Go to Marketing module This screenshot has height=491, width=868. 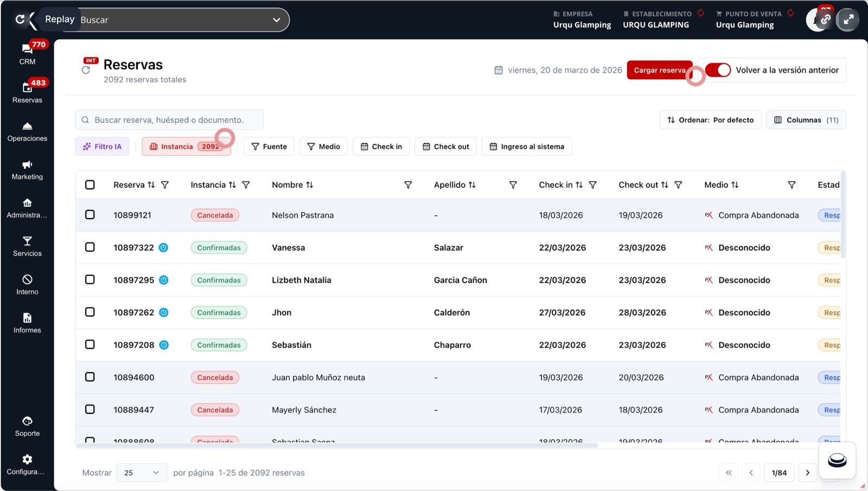tap(27, 170)
